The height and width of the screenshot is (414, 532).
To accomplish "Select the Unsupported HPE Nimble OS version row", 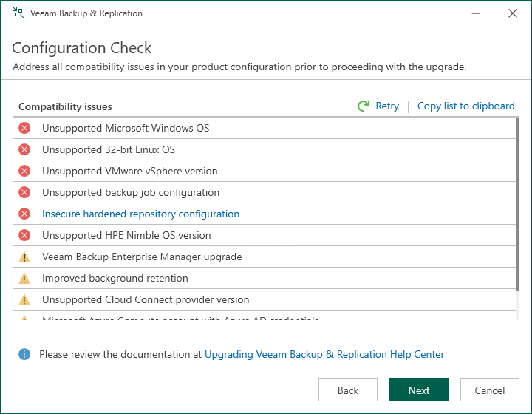I will click(265, 235).
